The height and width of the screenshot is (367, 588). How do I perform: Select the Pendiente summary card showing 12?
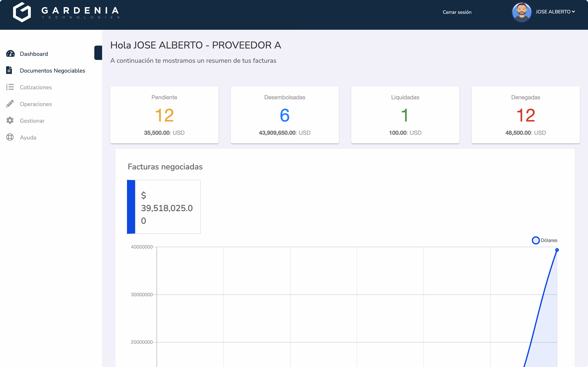tap(164, 115)
